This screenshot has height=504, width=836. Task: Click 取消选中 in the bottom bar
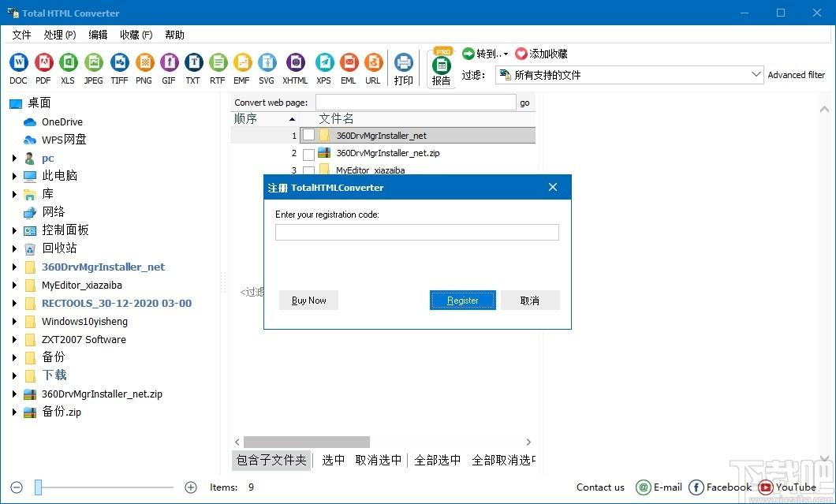point(379,460)
